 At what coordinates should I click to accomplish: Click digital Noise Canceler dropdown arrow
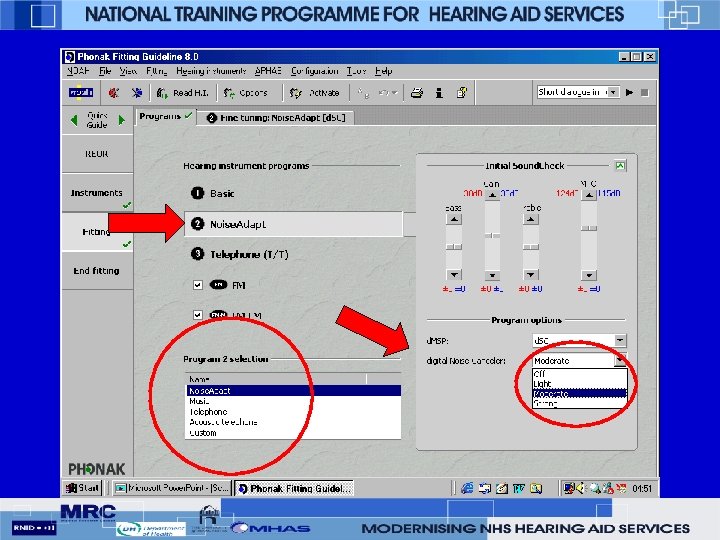tap(620, 360)
